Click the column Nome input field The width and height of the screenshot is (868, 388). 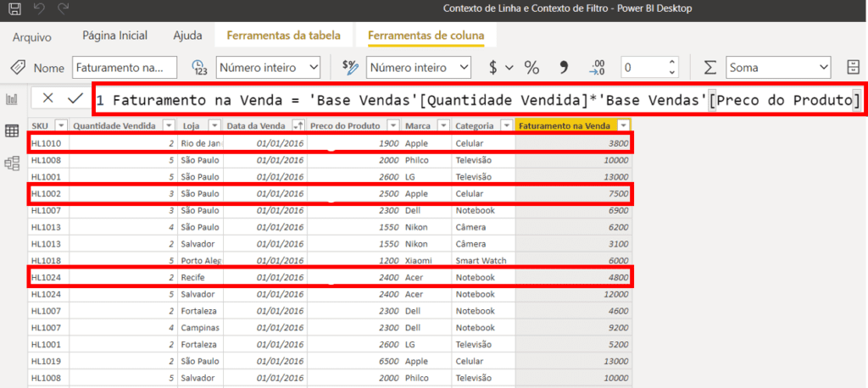125,68
